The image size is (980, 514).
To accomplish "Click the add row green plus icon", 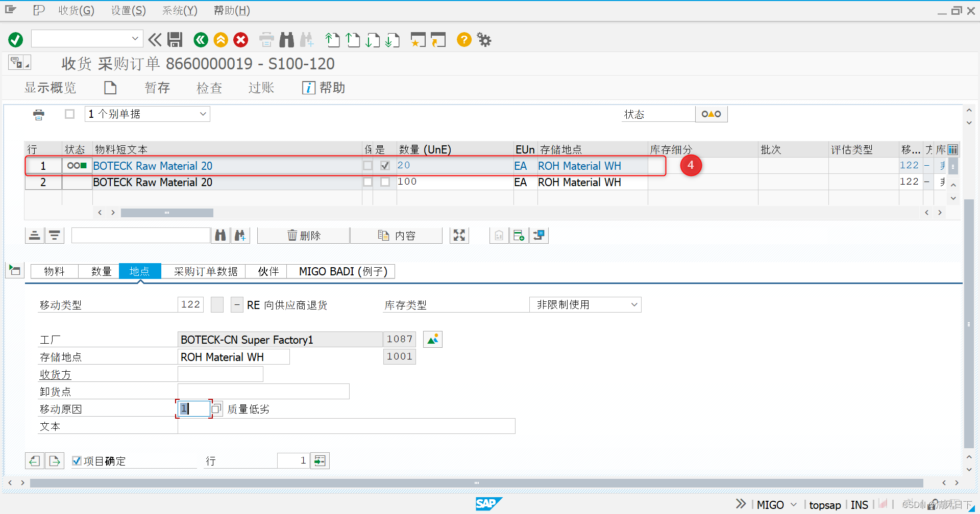I will pos(519,235).
